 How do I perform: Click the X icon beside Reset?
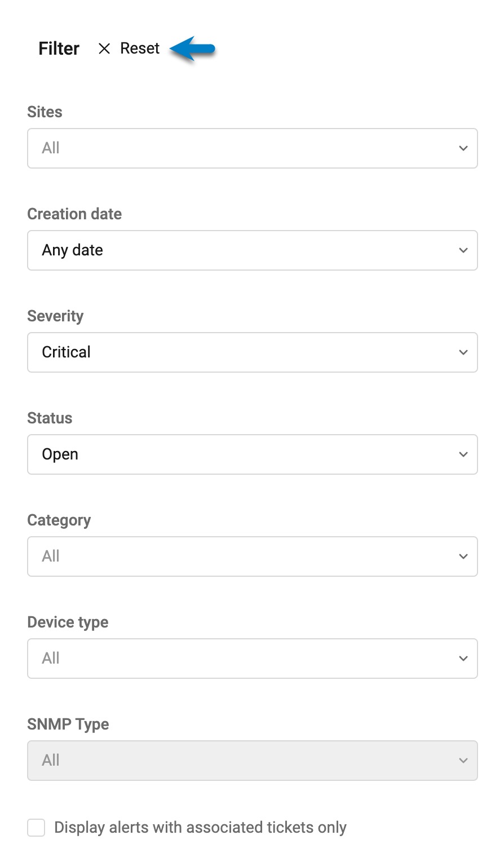coord(104,48)
